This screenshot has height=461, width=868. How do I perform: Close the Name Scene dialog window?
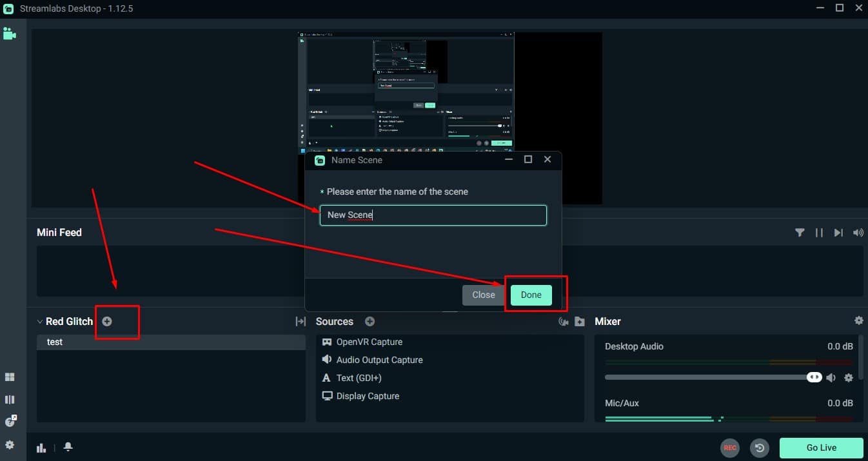tap(547, 159)
